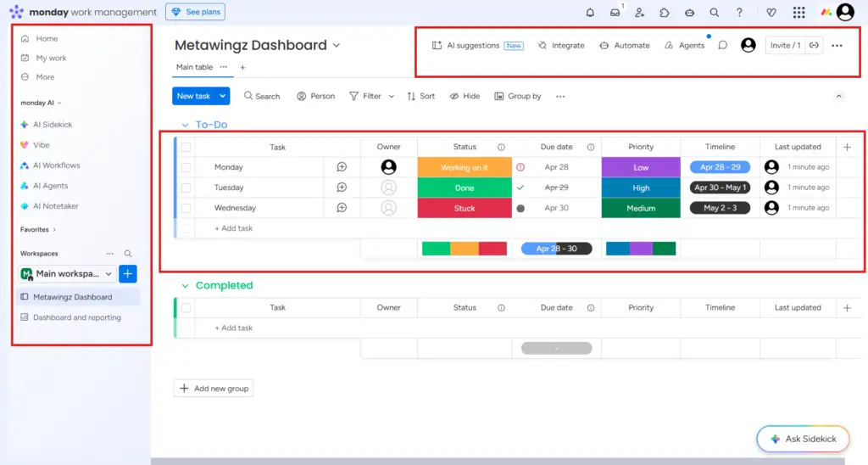Click the See plans button

[196, 12]
